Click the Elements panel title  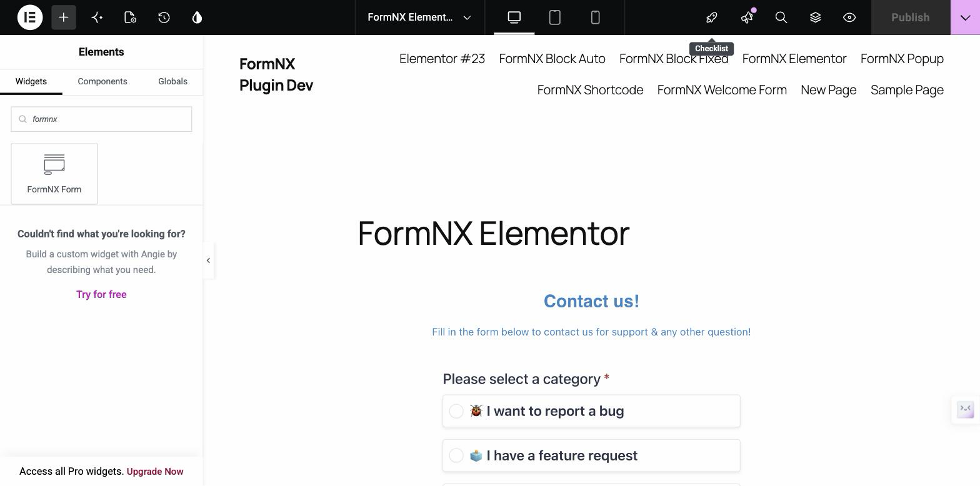click(101, 52)
